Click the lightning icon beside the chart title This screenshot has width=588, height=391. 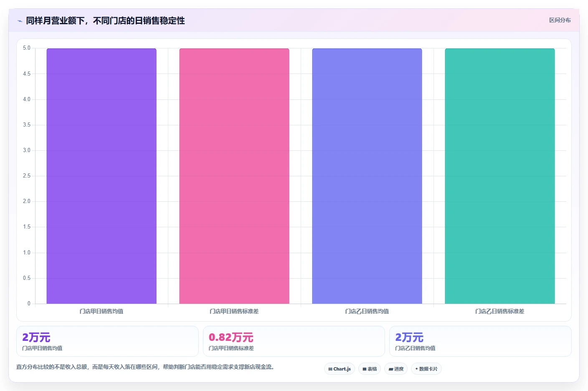[x=20, y=21]
